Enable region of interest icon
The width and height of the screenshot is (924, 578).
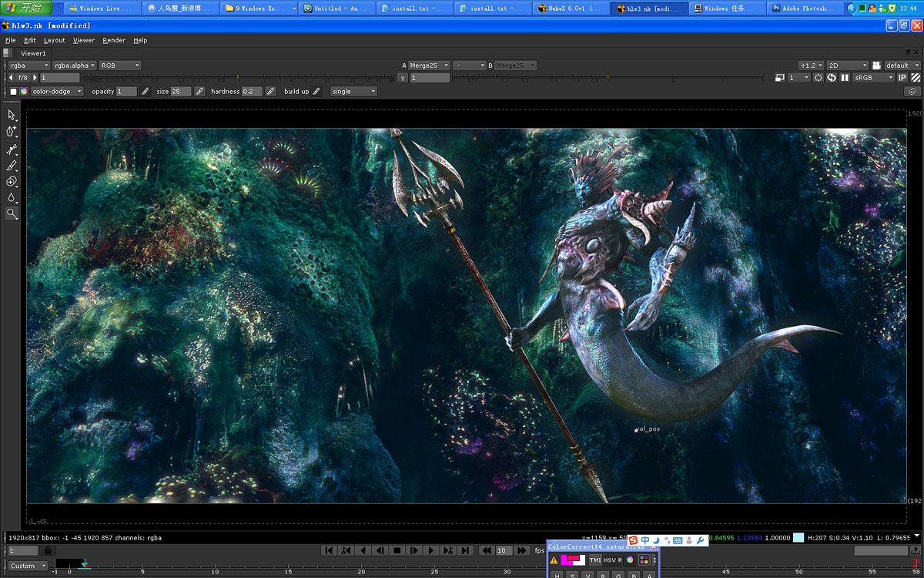pyautogui.click(x=819, y=78)
